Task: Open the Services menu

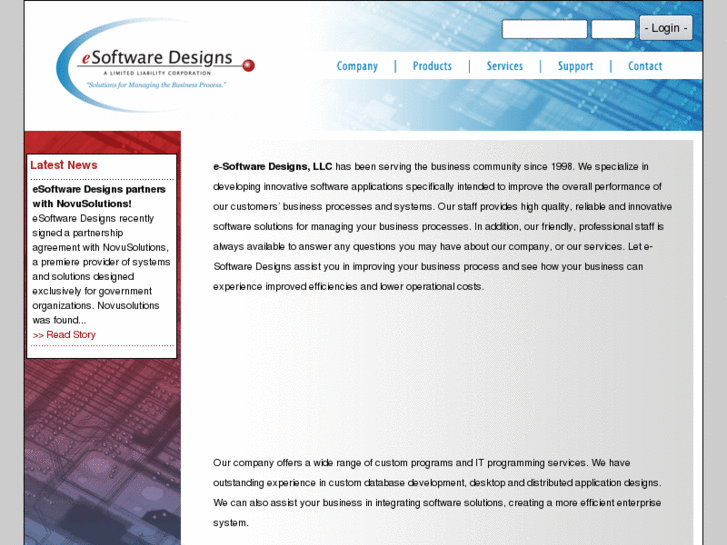Action: tap(504, 66)
